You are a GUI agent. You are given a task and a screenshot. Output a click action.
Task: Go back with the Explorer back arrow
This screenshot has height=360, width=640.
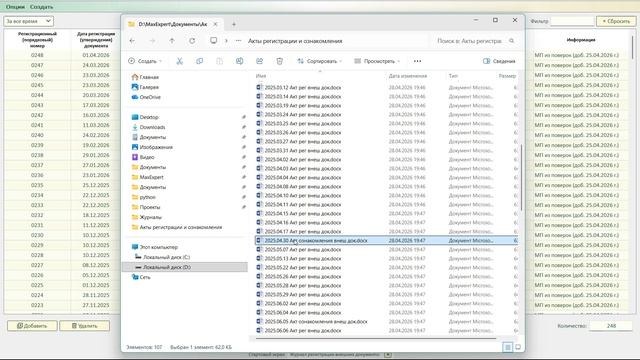pos(132,41)
